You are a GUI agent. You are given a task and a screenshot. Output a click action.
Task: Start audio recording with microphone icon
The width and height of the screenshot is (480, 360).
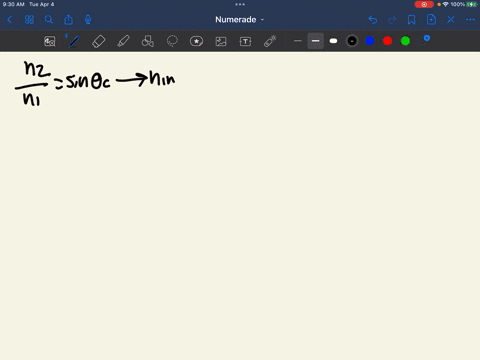[x=88, y=20]
